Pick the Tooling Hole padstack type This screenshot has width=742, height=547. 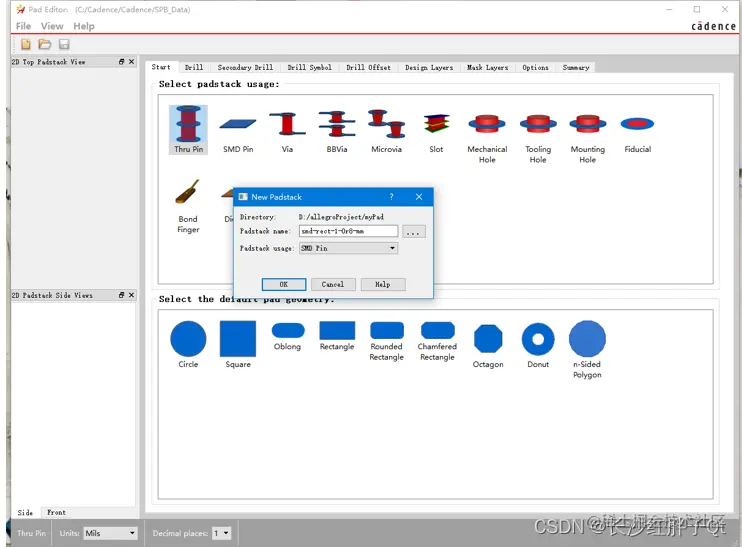pos(538,139)
